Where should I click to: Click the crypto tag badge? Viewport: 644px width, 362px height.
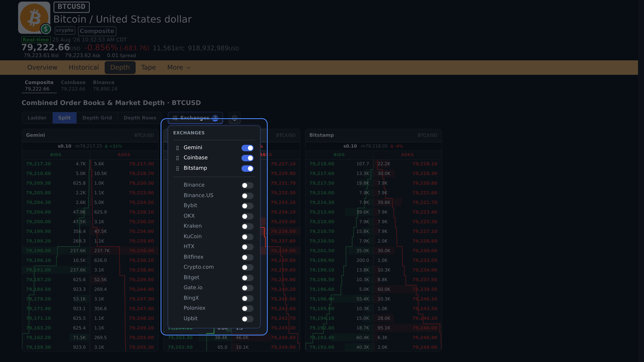[65, 30]
